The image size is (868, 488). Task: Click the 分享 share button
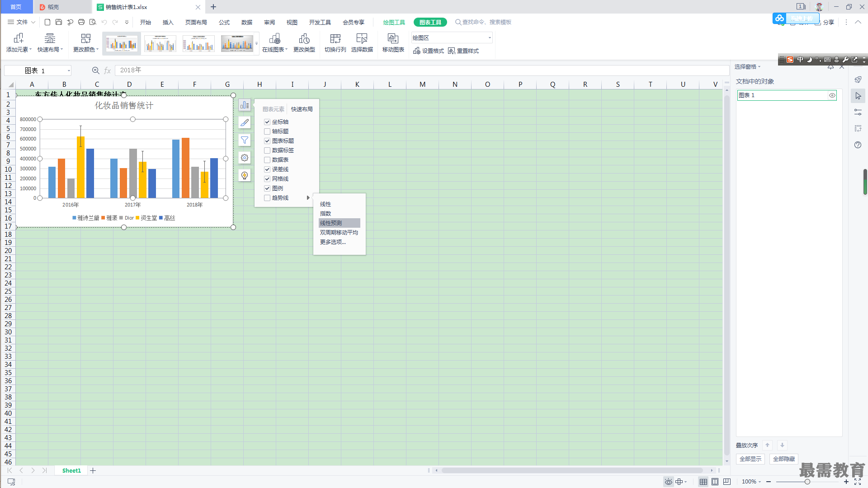tap(825, 22)
